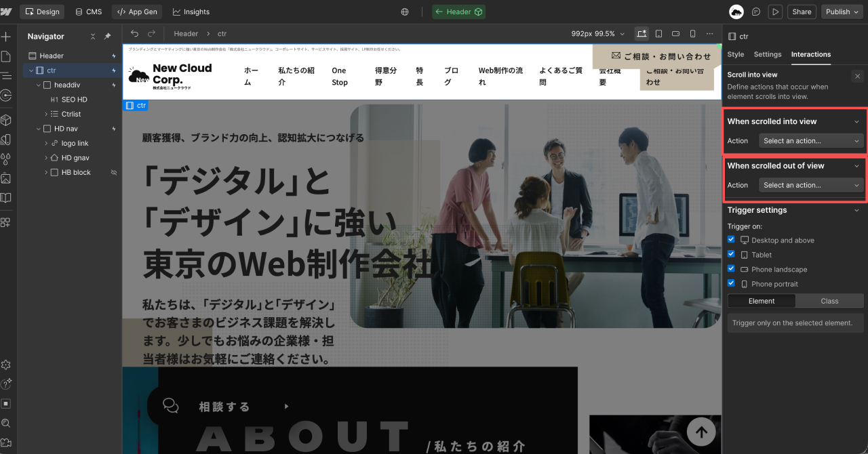Collapse the headdiv tree node
The height and width of the screenshot is (454, 868).
pos(39,85)
